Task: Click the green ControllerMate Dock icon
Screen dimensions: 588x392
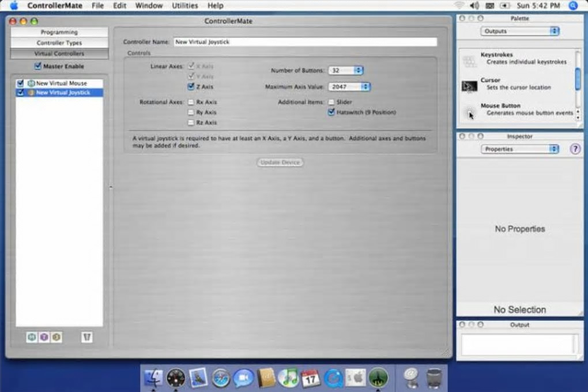Action: [378, 378]
